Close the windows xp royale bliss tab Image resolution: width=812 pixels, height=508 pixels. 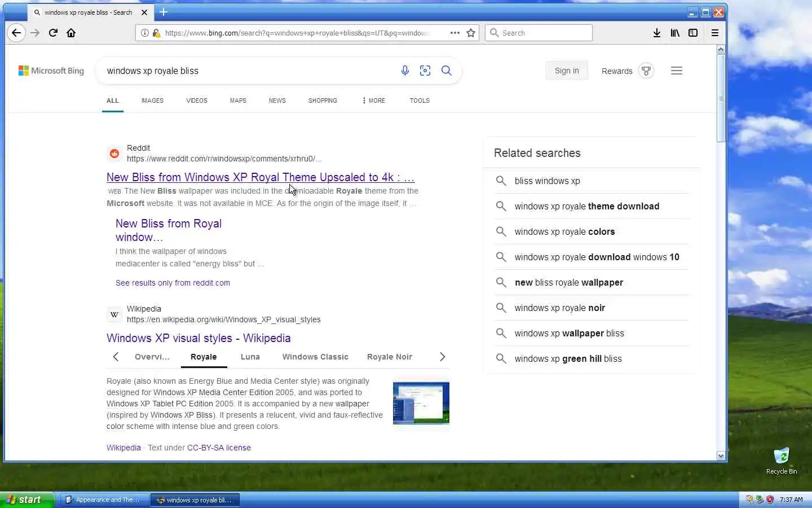tap(144, 12)
